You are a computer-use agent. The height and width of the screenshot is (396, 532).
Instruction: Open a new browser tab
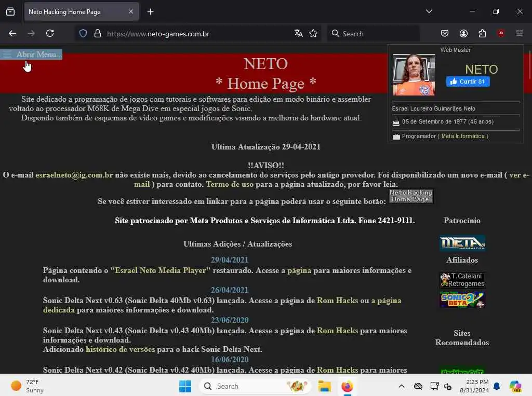coord(150,12)
